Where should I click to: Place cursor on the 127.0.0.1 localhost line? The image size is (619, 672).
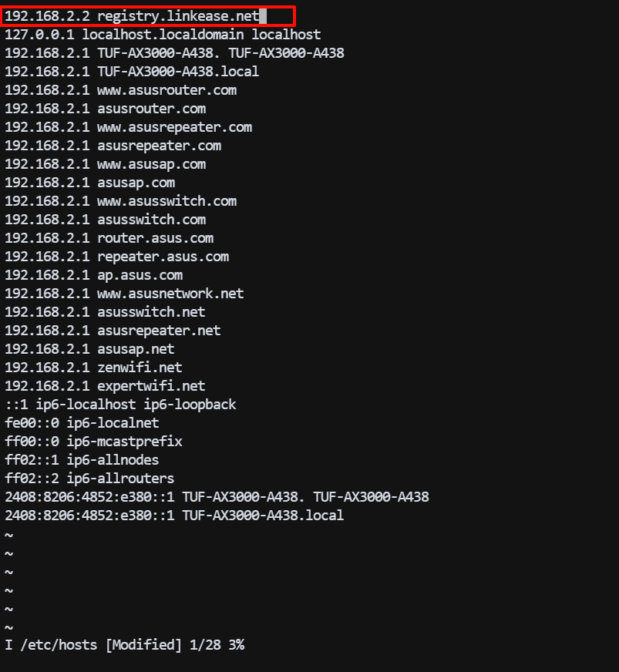[162, 35]
